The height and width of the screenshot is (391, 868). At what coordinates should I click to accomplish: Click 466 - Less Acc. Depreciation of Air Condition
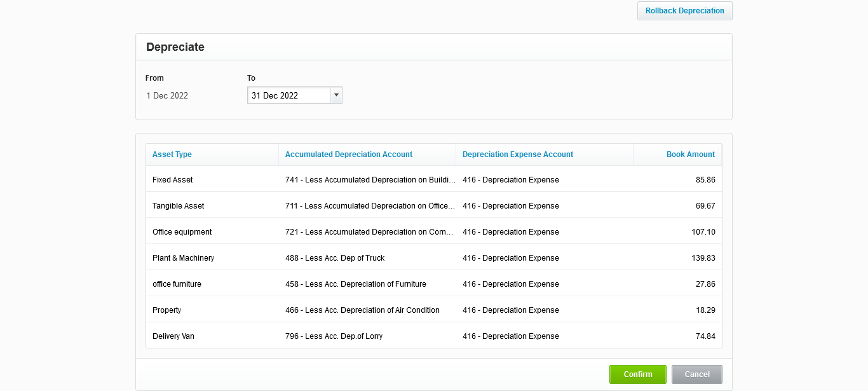coord(363,310)
